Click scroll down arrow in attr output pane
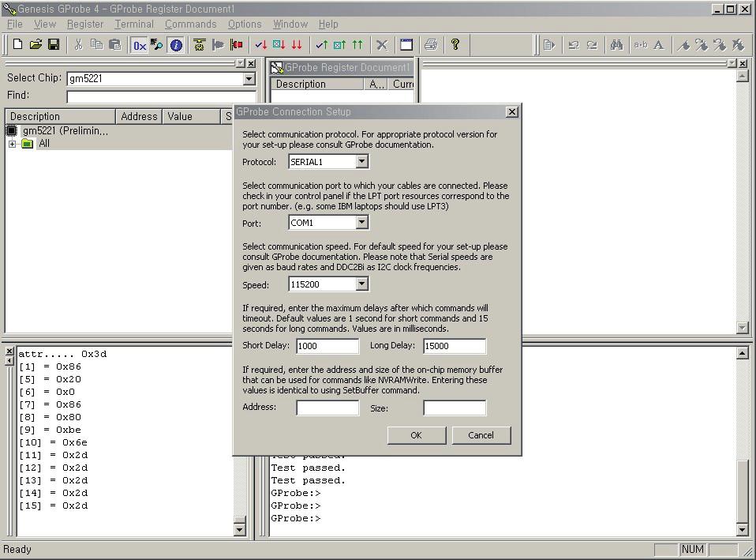The height and width of the screenshot is (560, 756). coord(240,530)
